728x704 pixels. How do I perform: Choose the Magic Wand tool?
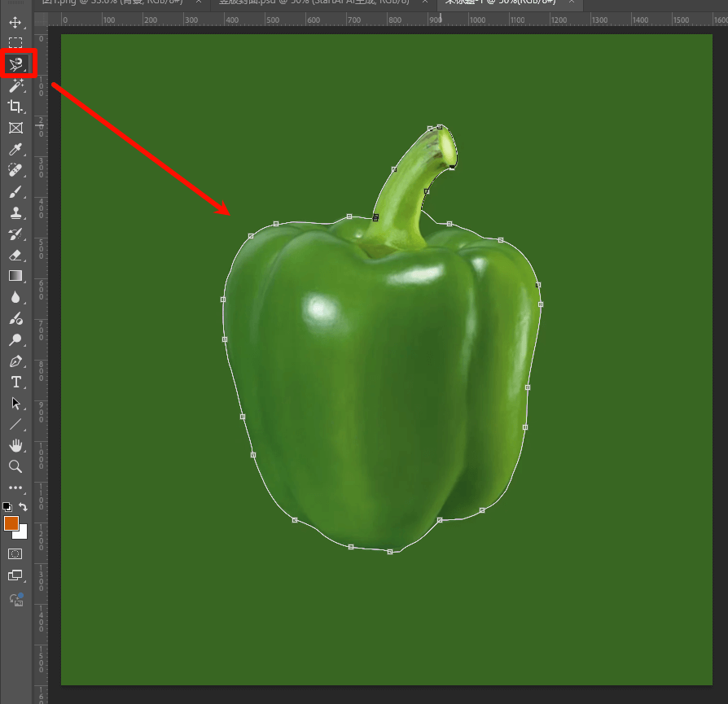15,85
